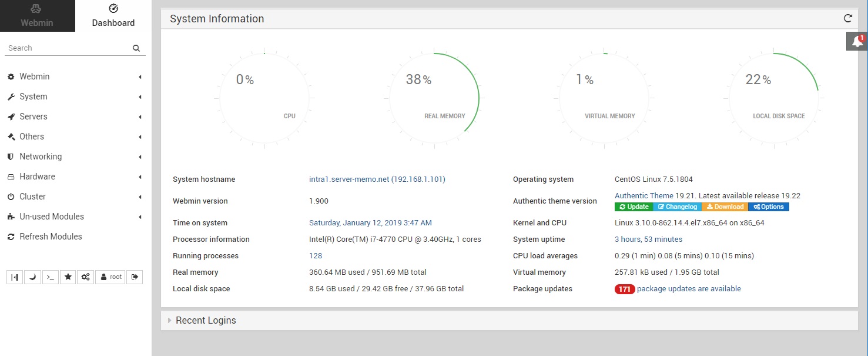Toggle night mode with the moon icon
Image resolution: width=868 pixels, height=356 pixels.
pyautogui.click(x=32, y=277)
